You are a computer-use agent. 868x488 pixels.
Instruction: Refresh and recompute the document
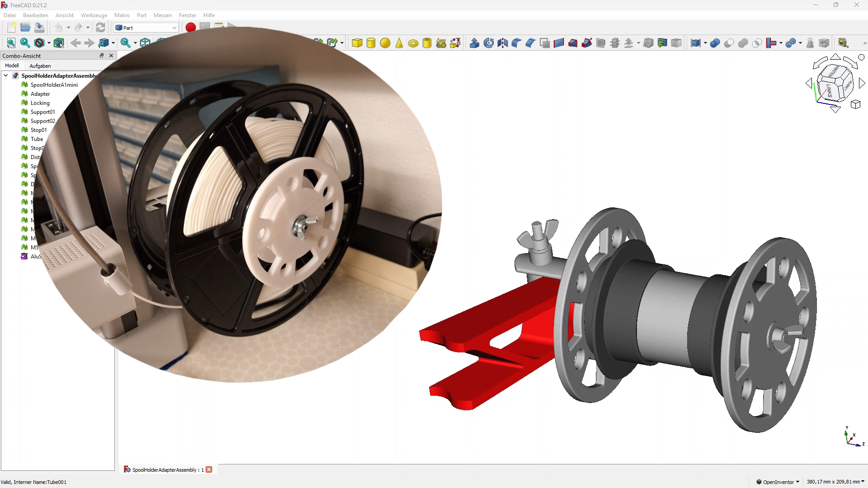(100, 28)
